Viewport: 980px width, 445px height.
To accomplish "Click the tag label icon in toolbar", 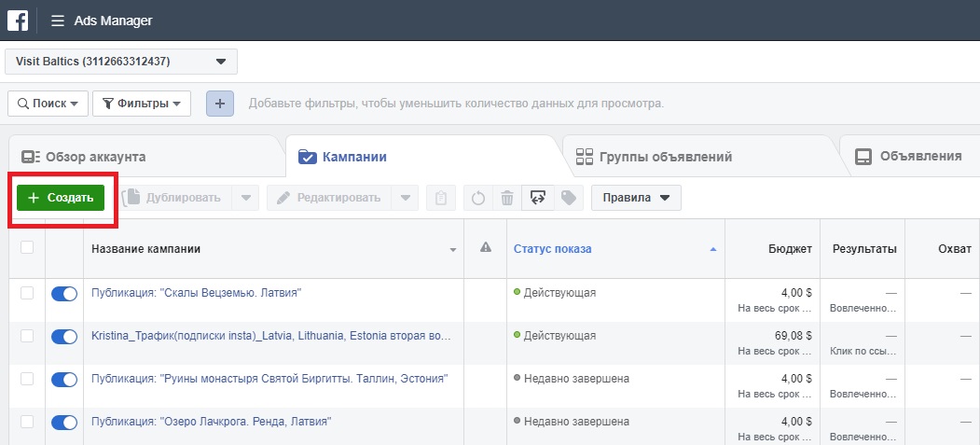I will click(567, 198).
